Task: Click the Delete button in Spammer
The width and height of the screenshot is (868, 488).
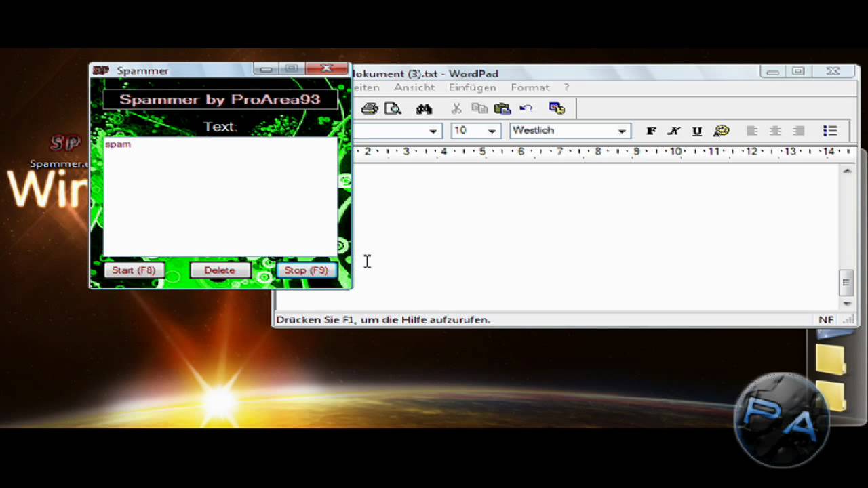Action: [220, 270]
